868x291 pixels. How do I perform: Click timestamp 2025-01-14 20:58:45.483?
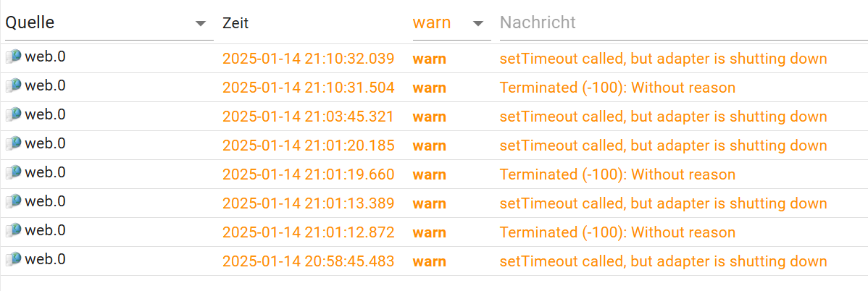tap(308, 261)
